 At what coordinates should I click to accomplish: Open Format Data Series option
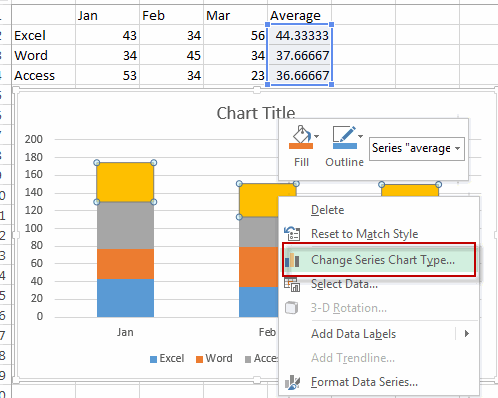[364, 382]
